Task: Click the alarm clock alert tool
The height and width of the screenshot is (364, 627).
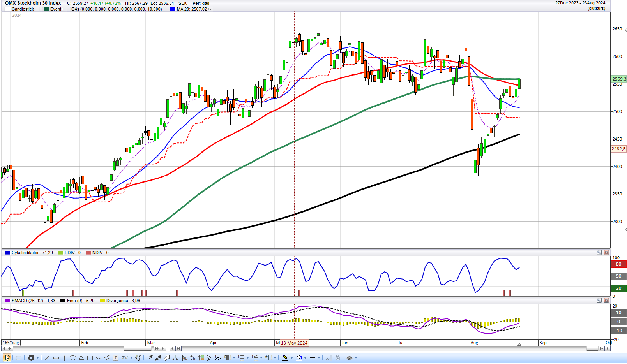Action: coord(337,358)
